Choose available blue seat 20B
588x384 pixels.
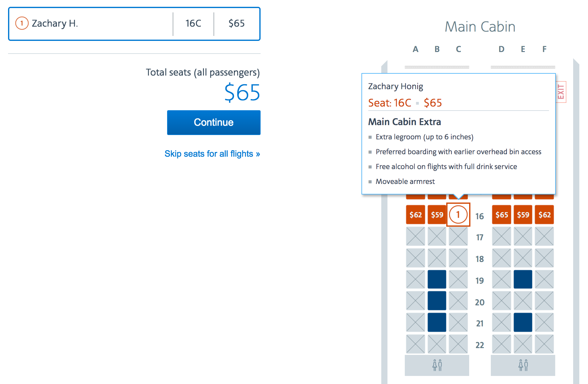pyautogui.click(x=437, y=301)
